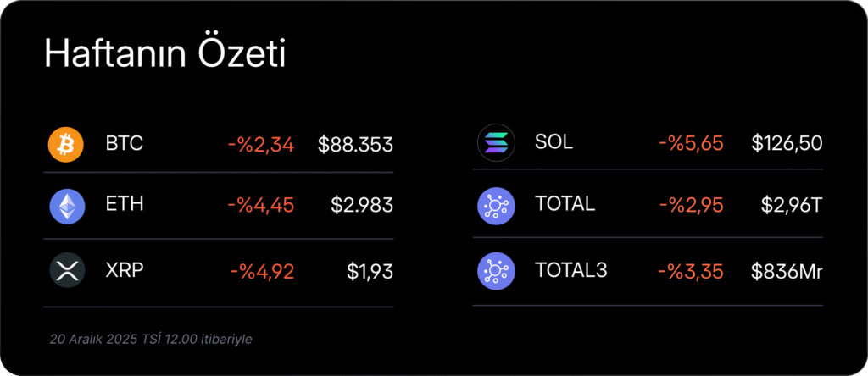The width and height of the screenshot is (868, 376).
Task: Select the XRP ticker label
Action: point(125,271)
